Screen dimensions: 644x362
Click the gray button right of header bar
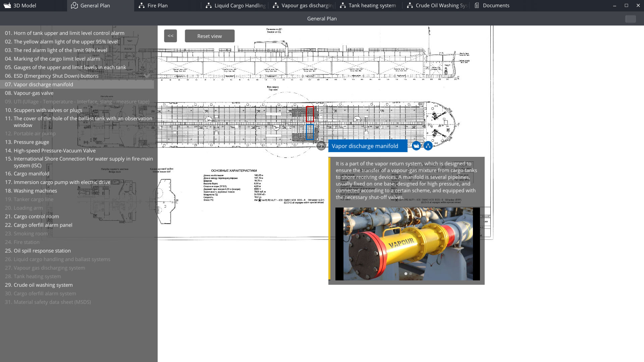click(630, 19)
